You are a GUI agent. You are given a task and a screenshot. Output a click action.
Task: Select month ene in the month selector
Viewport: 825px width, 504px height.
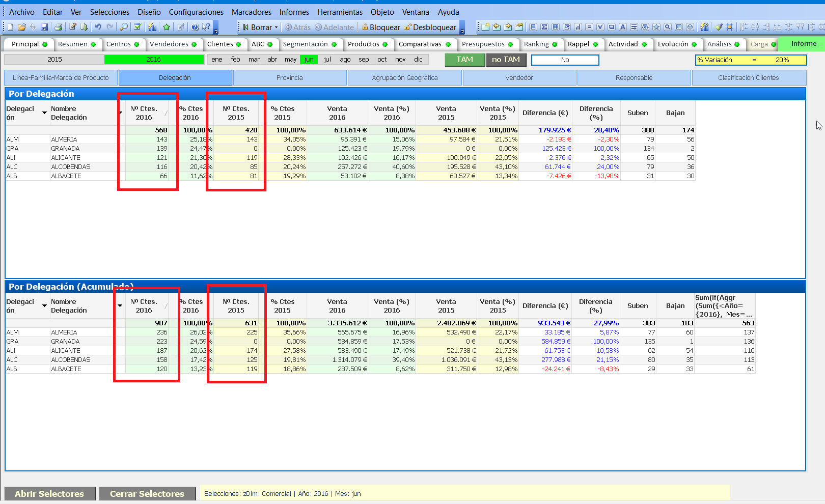(x=217, y=60)
